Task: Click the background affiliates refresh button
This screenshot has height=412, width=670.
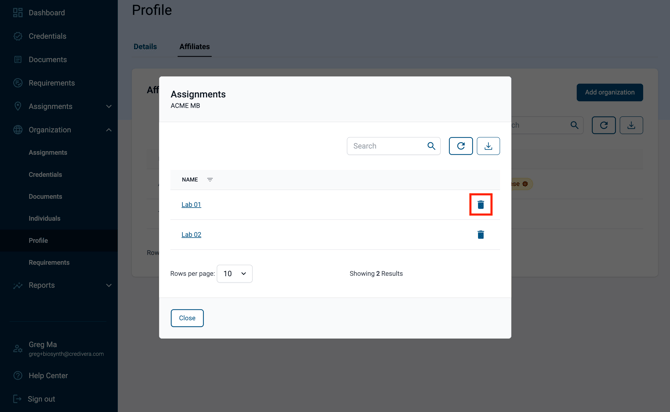Action: coord(603,125)
